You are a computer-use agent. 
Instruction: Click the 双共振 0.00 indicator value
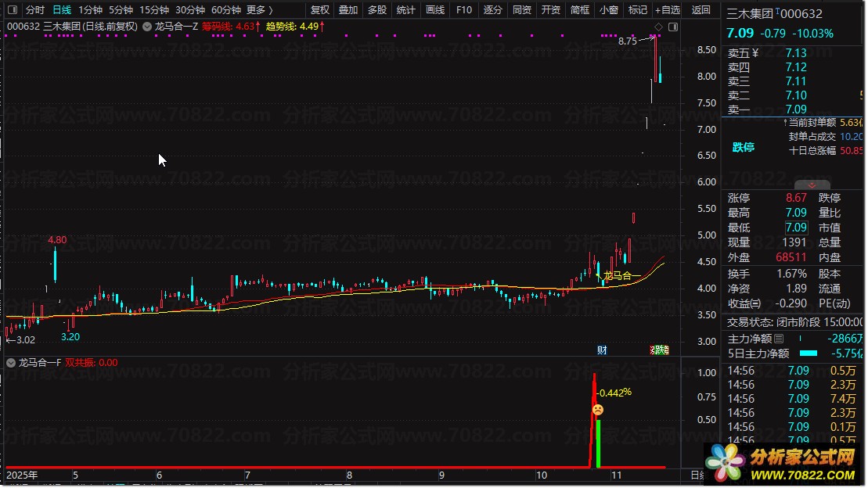(x=92, y=363)
